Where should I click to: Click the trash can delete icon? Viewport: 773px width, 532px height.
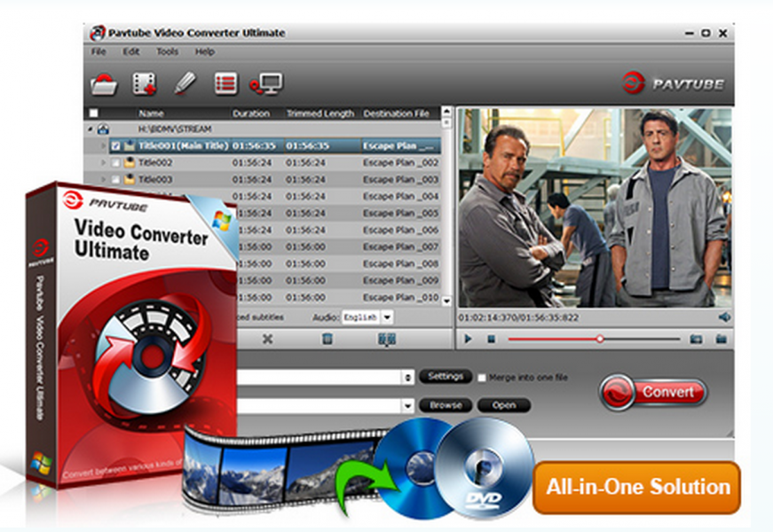tap(327, 339)
